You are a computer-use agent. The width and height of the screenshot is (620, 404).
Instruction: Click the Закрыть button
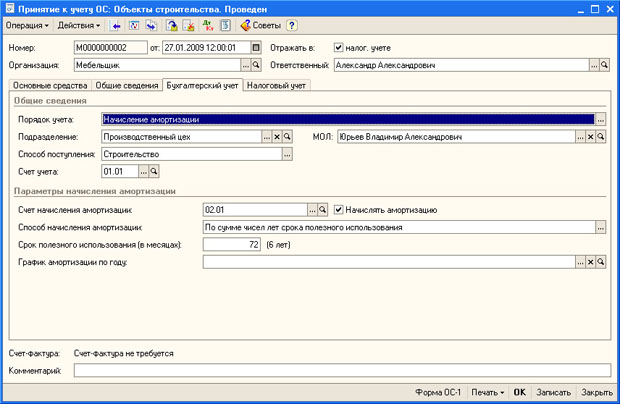(x=597, y=393)
